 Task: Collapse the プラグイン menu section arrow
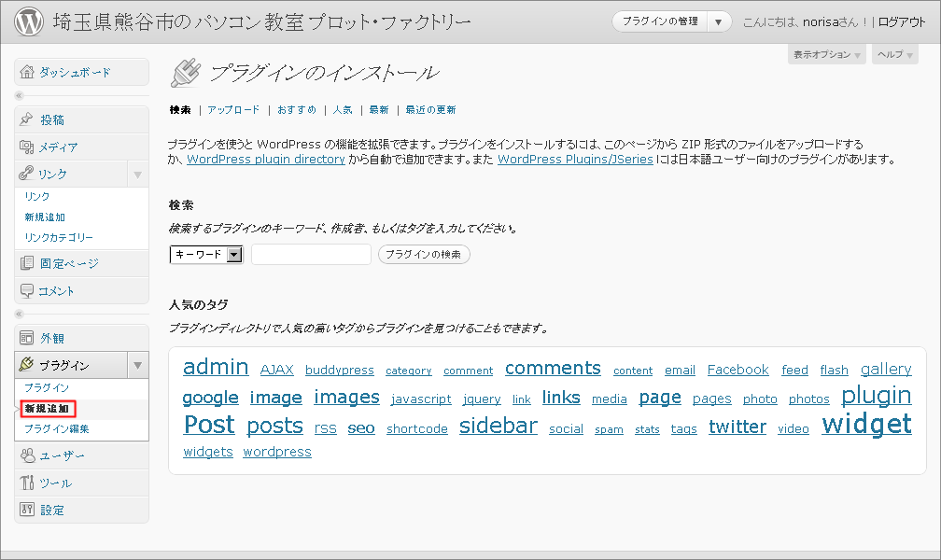[x=137, y=365]
